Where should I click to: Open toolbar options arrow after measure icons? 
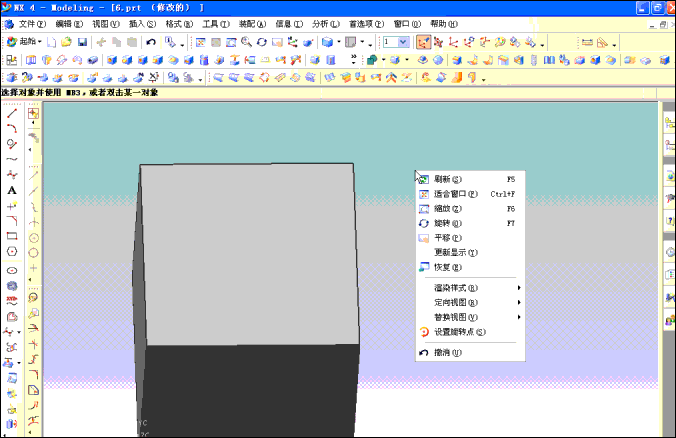[x=614, y=44]
